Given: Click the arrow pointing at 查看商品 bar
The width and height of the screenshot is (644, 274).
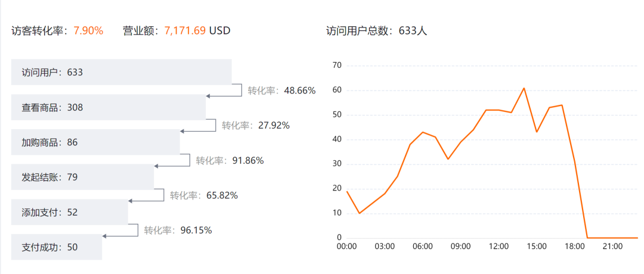Looking at the screenshot, I should [208, 96].
